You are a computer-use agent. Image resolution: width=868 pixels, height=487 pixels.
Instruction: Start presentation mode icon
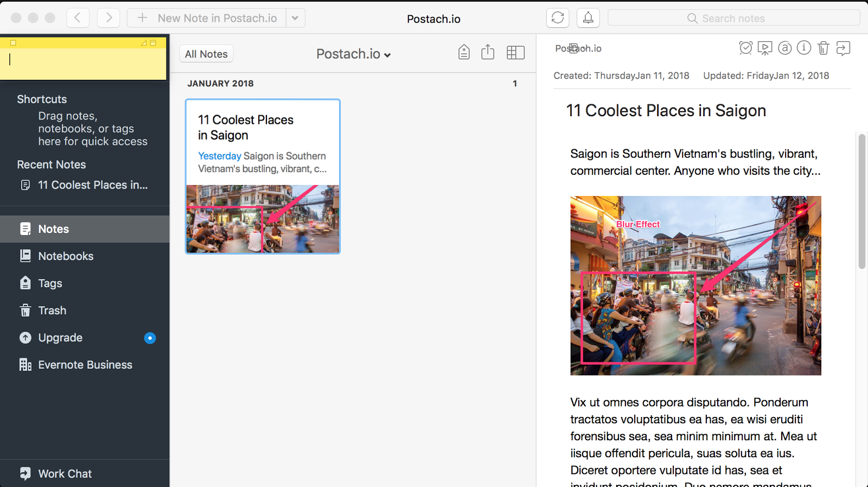(765, 48)
